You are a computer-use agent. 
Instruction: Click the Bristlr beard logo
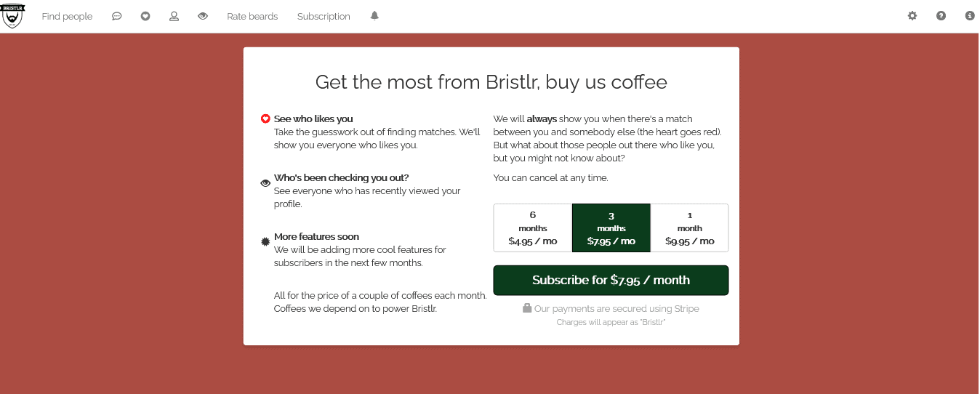12,16
